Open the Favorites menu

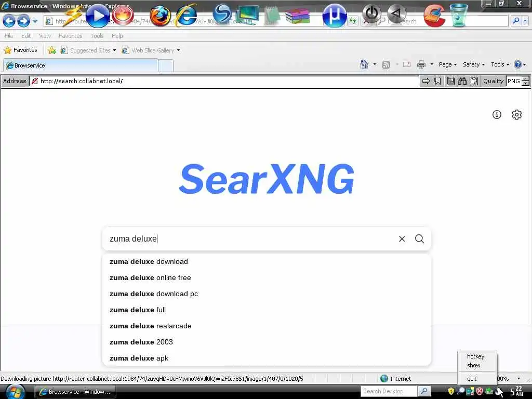(x=70, y=36)
